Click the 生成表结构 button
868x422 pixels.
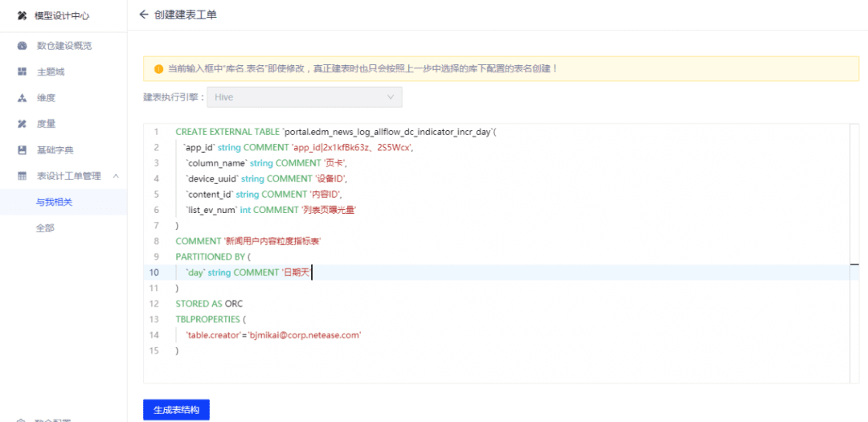click(x=176, y=411)
